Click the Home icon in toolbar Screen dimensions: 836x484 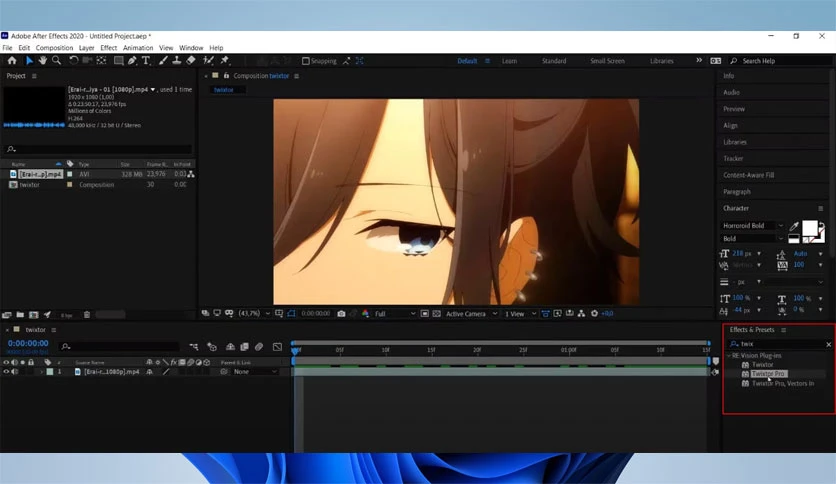pos(12,61)
